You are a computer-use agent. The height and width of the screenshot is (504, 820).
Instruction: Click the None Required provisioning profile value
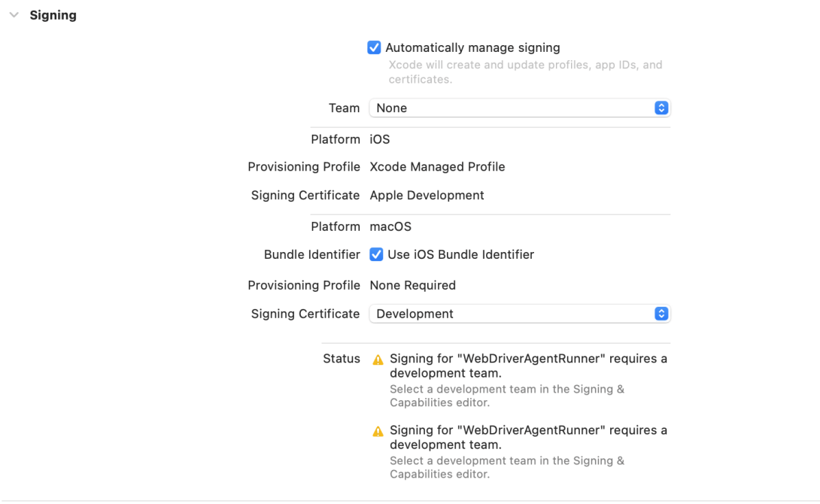[412, 285]
